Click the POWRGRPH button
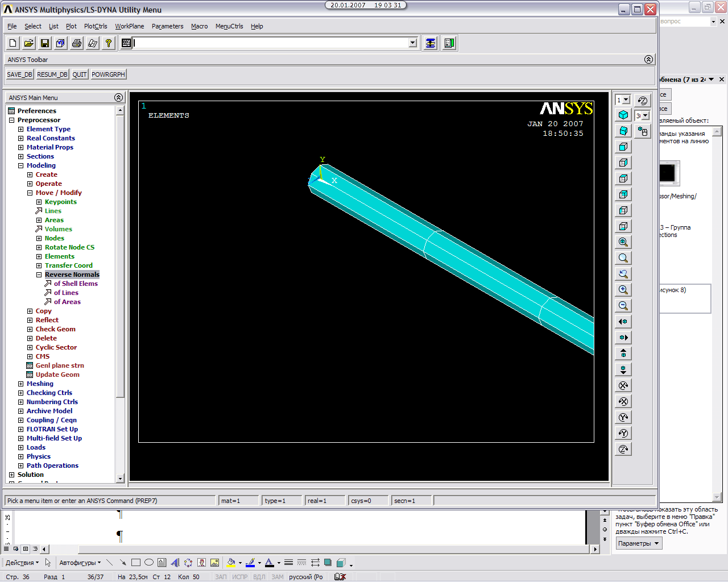Screen dimensions: 728x582 point(108,74)
